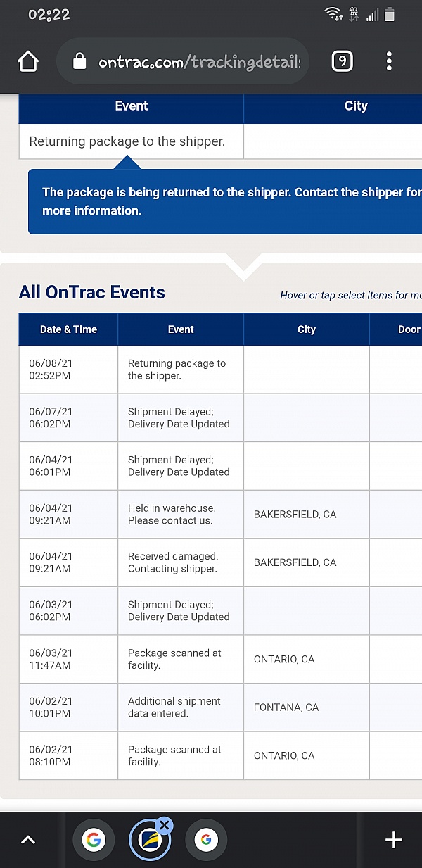
Task: Tap the 'City' column header
Action: [307, 329]
